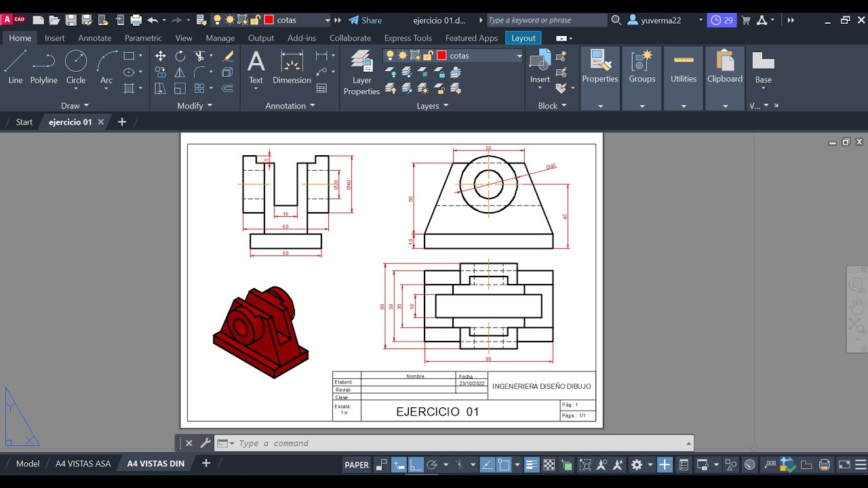The width and height of the screenshot is (868, 488).
Task: Add a new drawing tab with plus
Action: [122, 122]
